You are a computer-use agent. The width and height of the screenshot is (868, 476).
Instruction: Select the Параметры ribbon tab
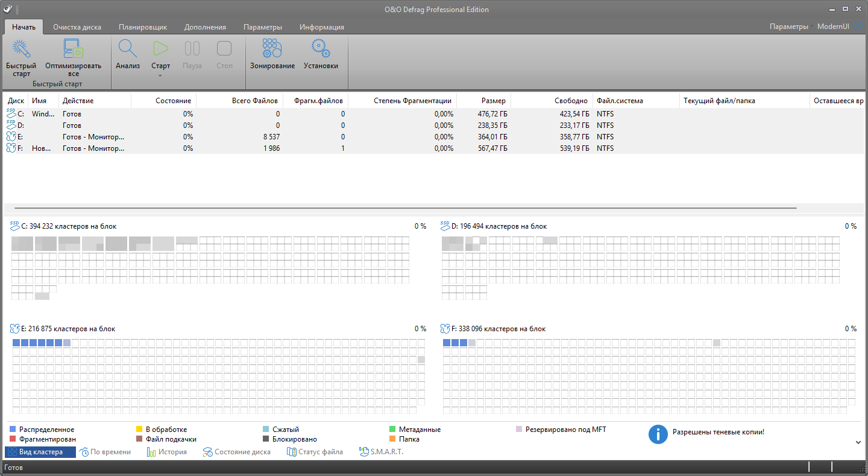(263, 27)
